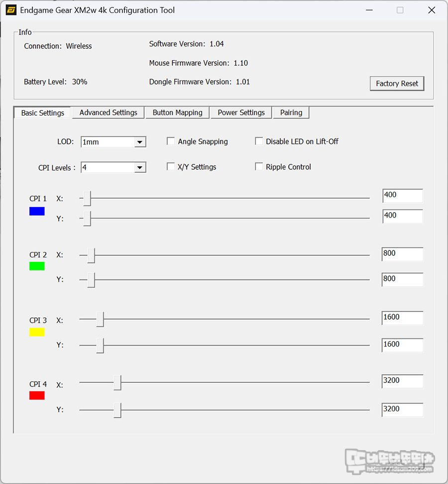
Task: Click the CPI 4 X value field showing 3200
Action: [402, 381]
